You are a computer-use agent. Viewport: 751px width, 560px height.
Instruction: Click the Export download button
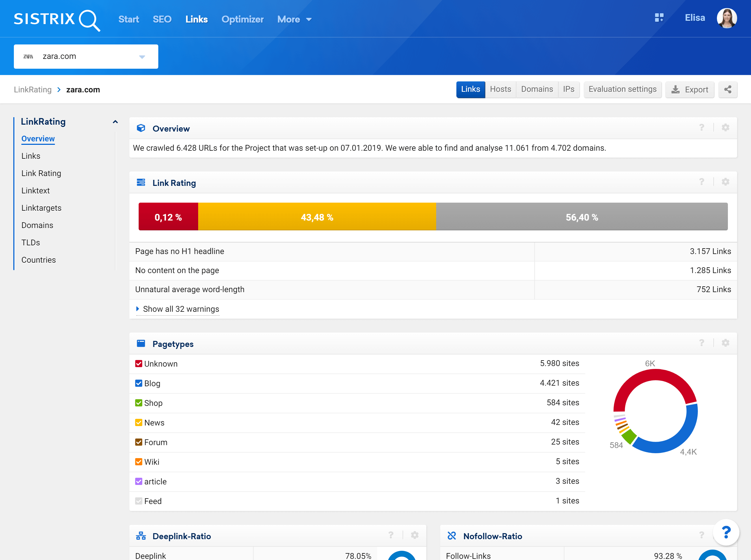[689, 89]
